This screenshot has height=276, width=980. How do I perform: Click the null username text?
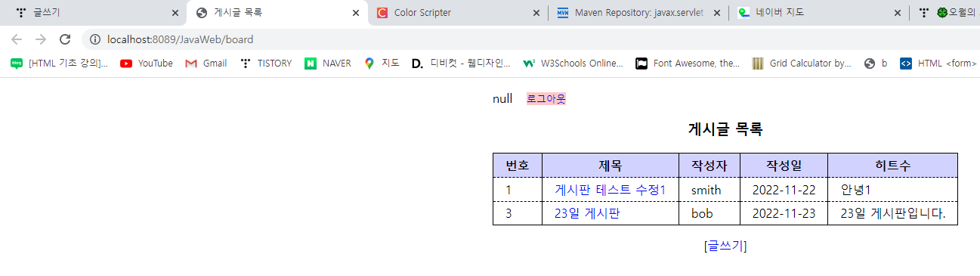(x=502, y=99)
